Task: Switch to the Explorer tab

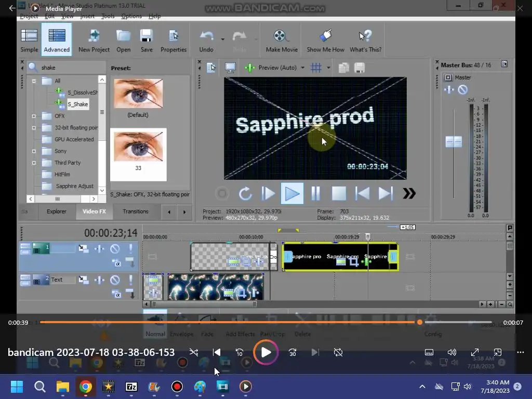Action: click(56, 211)
